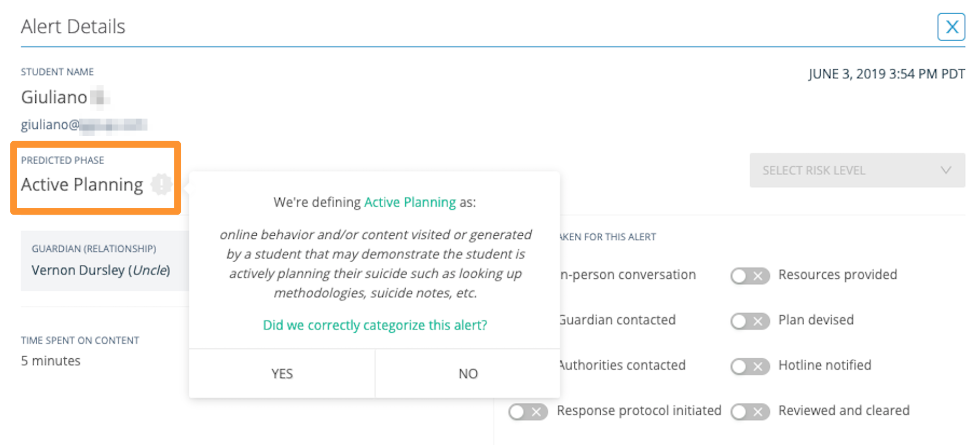Click the student email address giuliano@
This screenshot has width=980, height=445.
pyautogui.click(x=83, y=124)
